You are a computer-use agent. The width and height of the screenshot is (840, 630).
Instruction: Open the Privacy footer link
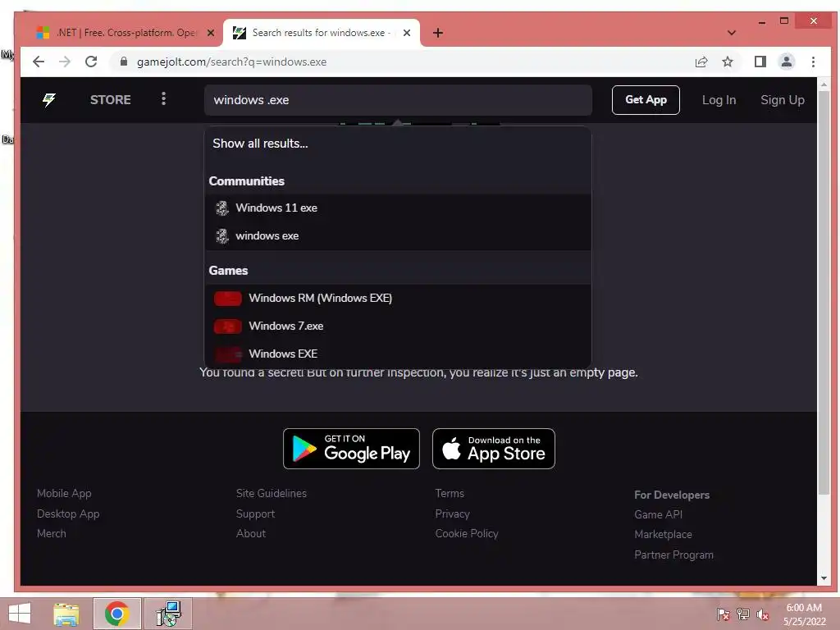pos(452,514)
